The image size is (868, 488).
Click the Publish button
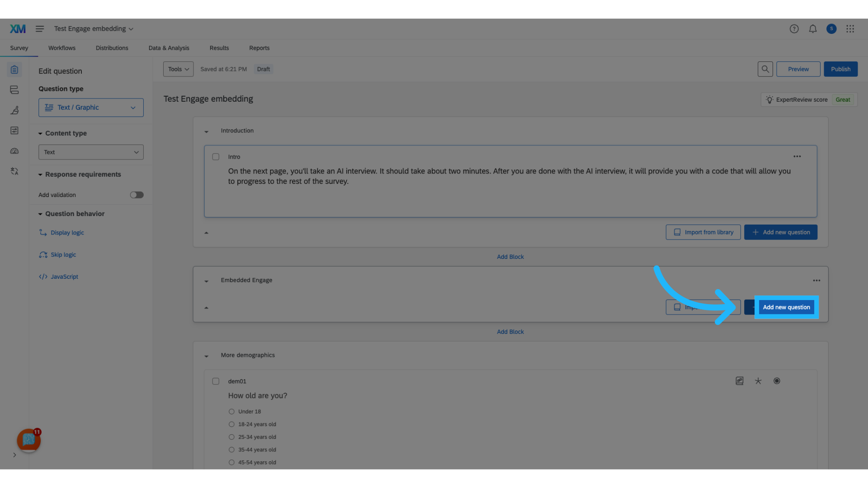pyautogui.click(x=840, y=69)
